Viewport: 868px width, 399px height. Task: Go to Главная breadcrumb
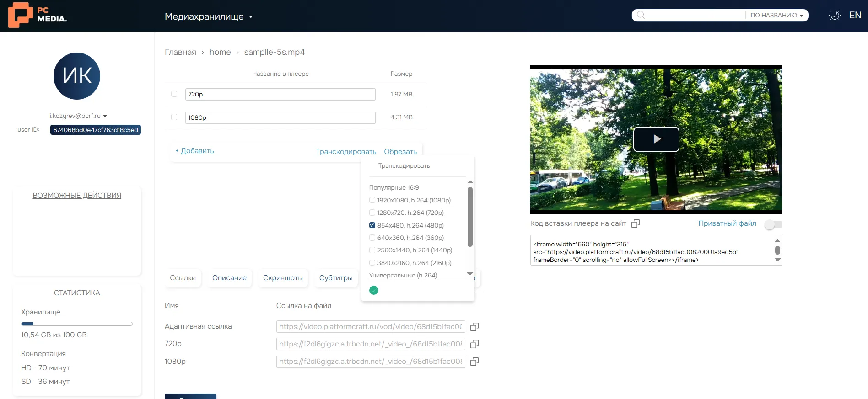pos(180,52)
